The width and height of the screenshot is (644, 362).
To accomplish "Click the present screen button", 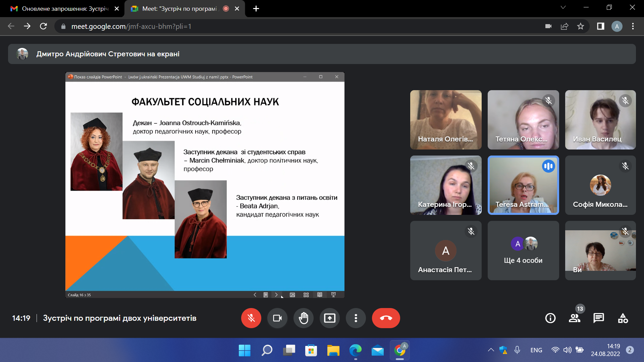I will [329, 318].
